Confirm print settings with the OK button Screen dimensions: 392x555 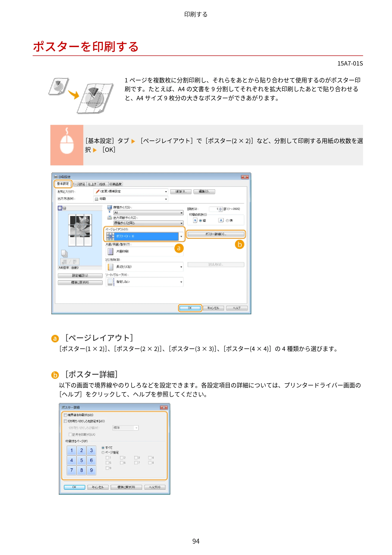190,308
